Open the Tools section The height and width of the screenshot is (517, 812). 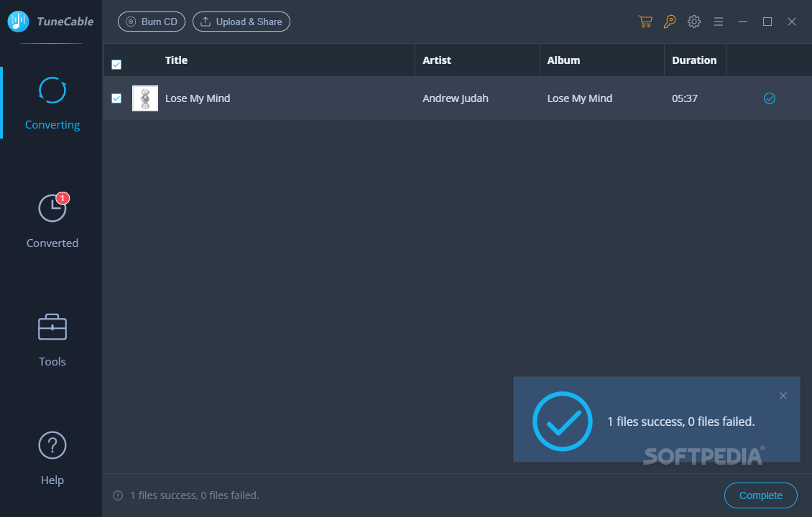52,340
